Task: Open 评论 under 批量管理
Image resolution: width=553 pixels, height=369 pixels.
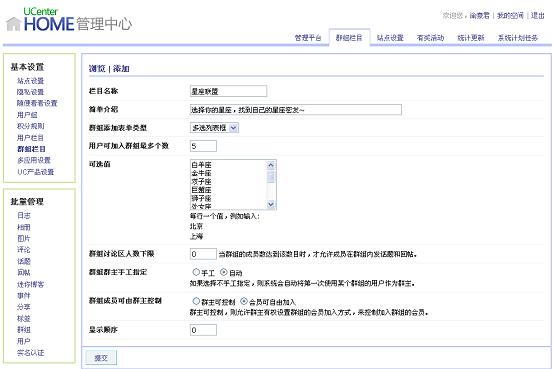Action: click(x=24, y=249)
